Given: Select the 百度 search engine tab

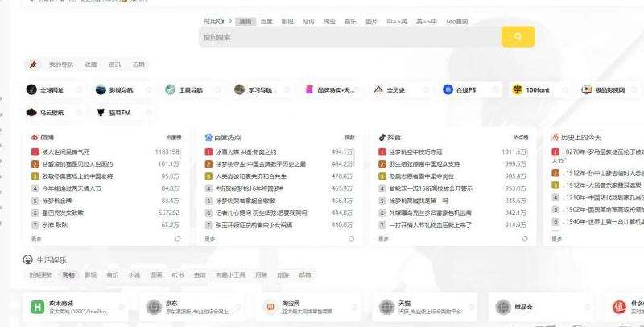Looking at the screenshot, I should pyautogui.click(x=266, y=22).
